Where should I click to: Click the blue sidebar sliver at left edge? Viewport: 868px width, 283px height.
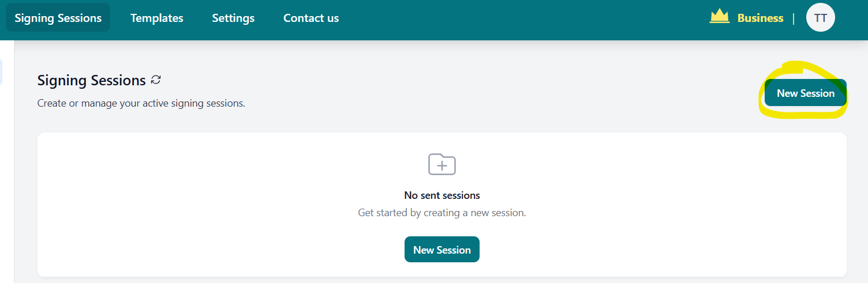pyautogui.click(x=1, y=72)
